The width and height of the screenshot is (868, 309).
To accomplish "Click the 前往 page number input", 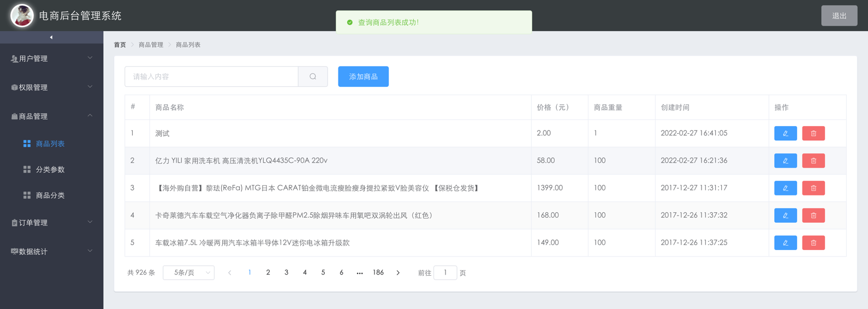I will (445, 272).
